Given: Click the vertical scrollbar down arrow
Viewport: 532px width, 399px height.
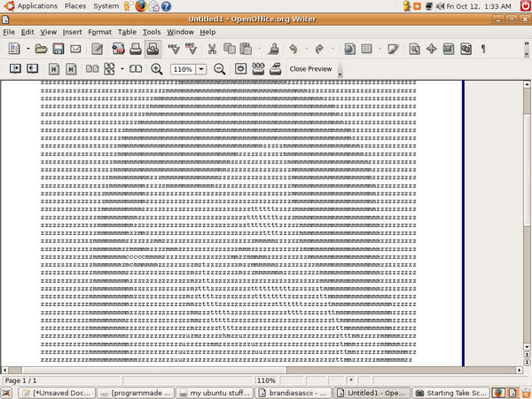Looking at the screenshot, I should pos(527,347).
